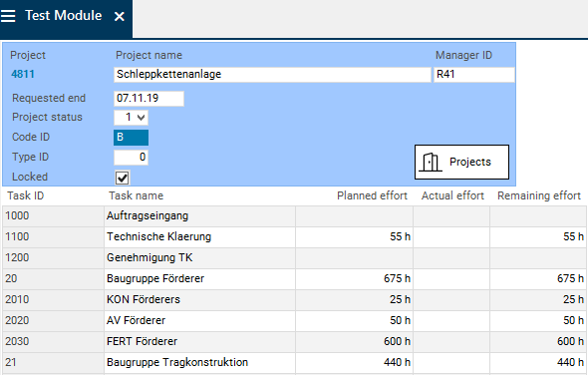Image resolution: width=588 pixels, height=375 pixels.
Task: Click planned effort 675 h cell
Action: pyautogui.click(x=355, y=279)
